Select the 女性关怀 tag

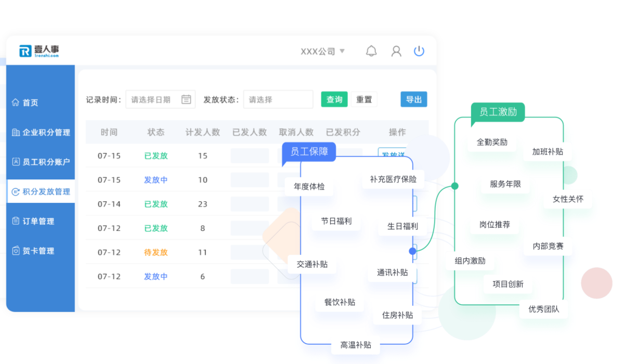568,199
